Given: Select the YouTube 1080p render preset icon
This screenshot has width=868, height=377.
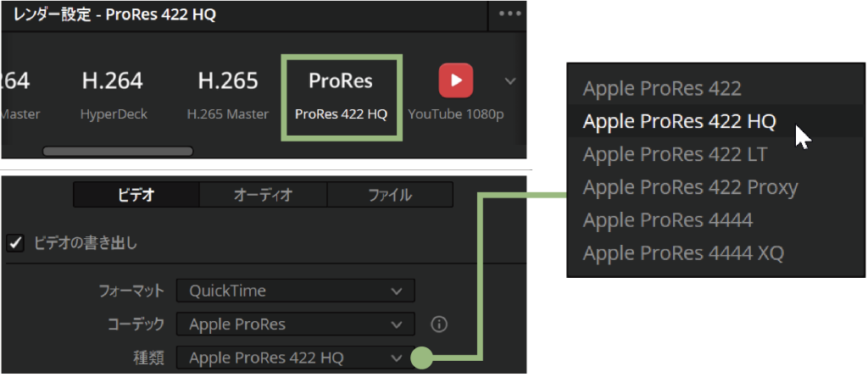Looking at the screenshot, I should 455,81.
